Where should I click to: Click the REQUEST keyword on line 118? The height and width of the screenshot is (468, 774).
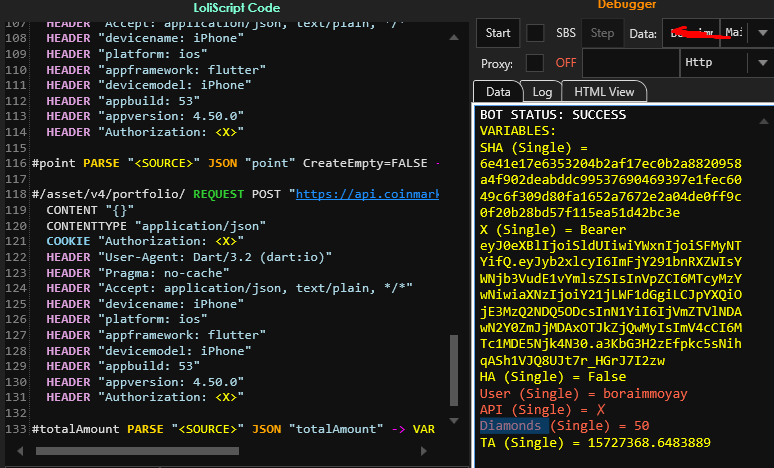click(218, 194)
